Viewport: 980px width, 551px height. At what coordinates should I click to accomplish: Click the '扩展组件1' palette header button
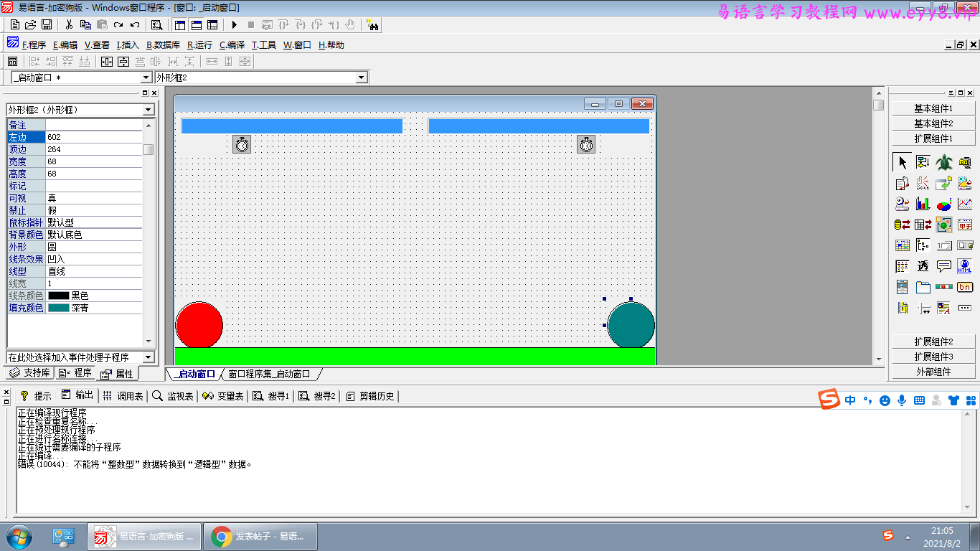933,138
